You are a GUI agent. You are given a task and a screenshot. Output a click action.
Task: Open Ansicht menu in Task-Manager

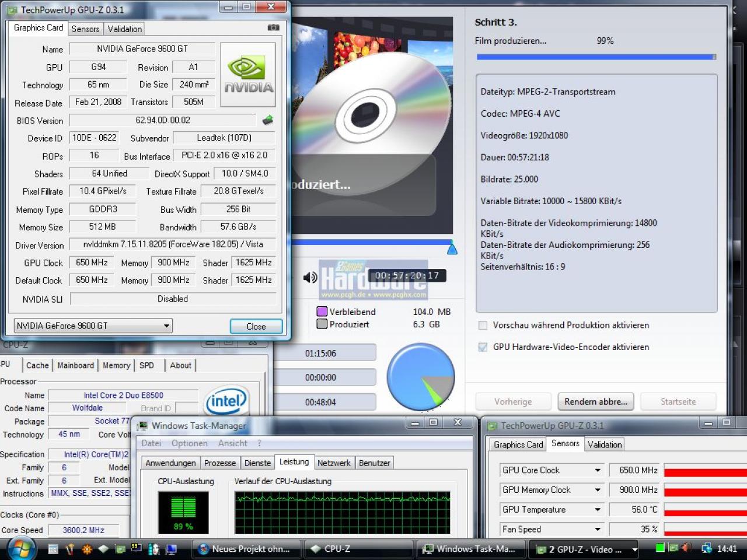(233, 443)
